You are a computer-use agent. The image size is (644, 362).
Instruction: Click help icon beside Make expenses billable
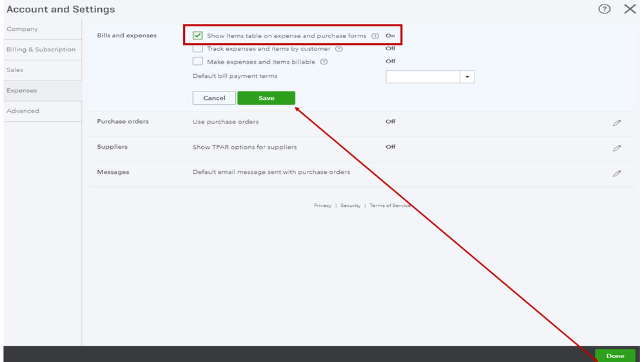click(x=324, y=62)
